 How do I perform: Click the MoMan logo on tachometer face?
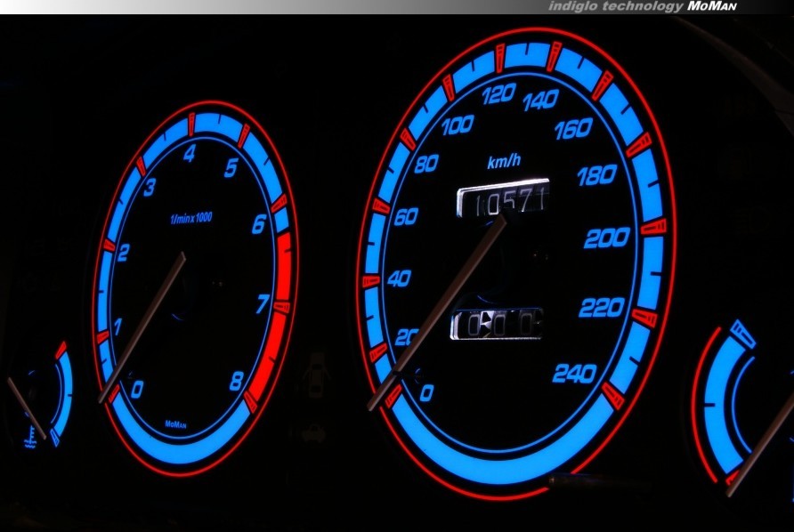click(175, 424)
